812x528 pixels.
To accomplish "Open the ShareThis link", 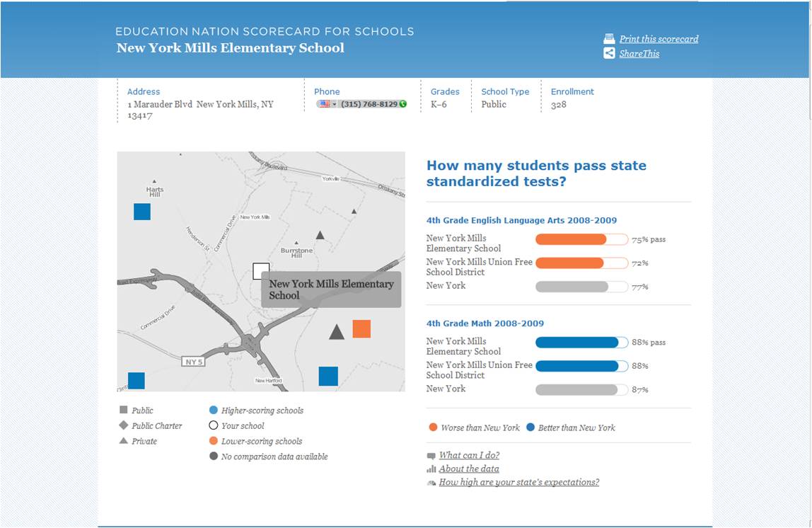I will (639, 53).
